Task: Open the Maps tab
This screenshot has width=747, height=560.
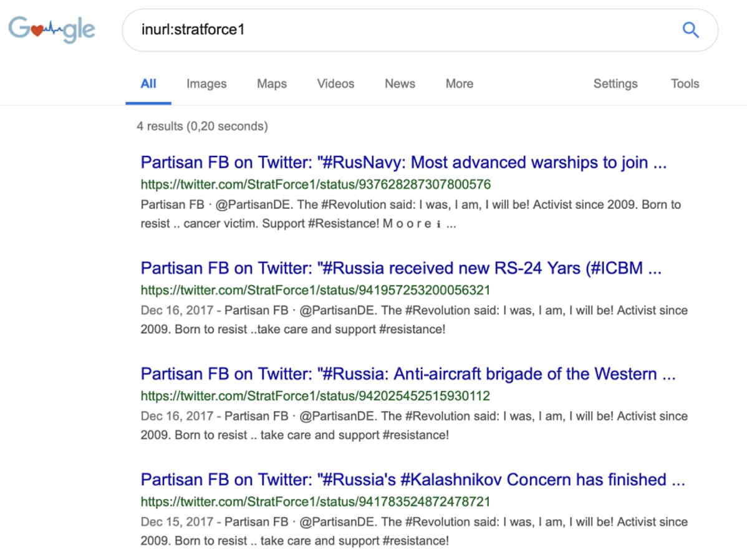Action: 271,84
